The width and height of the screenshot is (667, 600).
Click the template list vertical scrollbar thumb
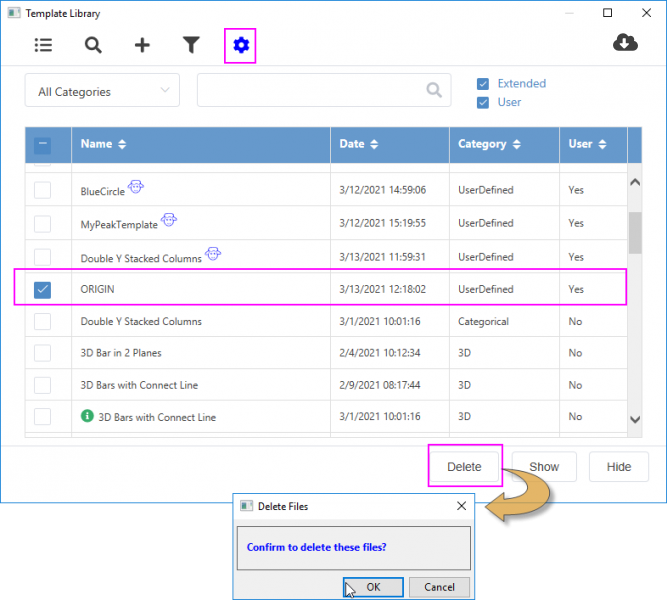[x=634, y=234]
